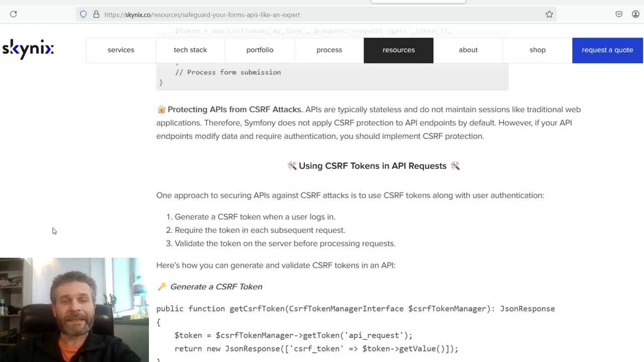Screen dimensions: 644x362
Task: Go to homepage via the skynix logo
Action: [x=28, y=49]
